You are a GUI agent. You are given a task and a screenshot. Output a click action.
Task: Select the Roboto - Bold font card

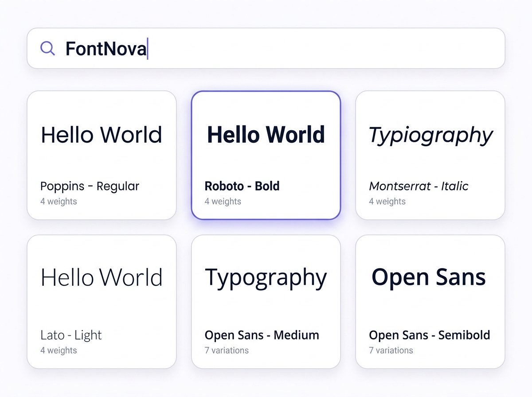(x=266, y=155)
